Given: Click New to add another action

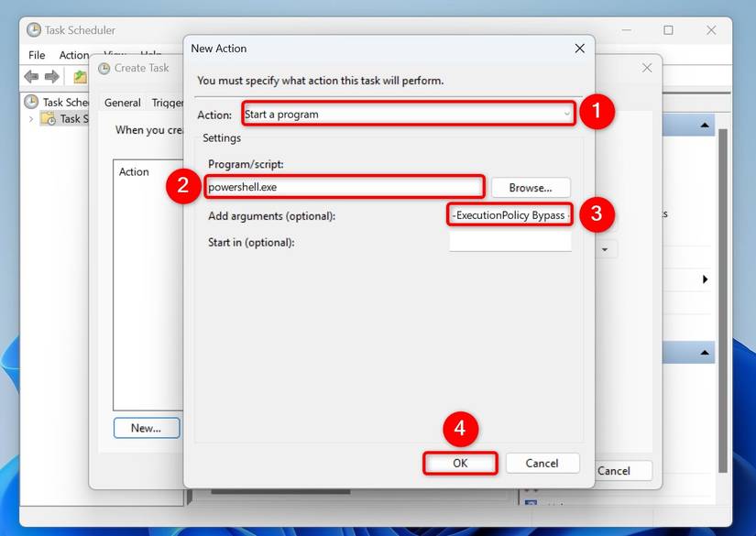Looking at the screenshot, I should click(x=147, y=428).
